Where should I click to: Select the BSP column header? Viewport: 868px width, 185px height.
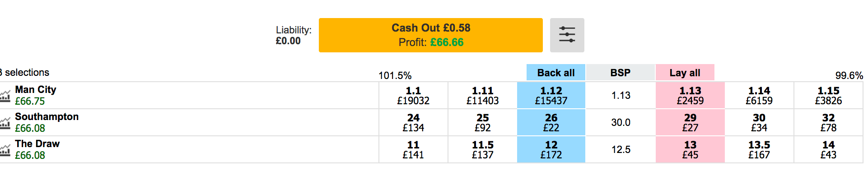(621, 73)
